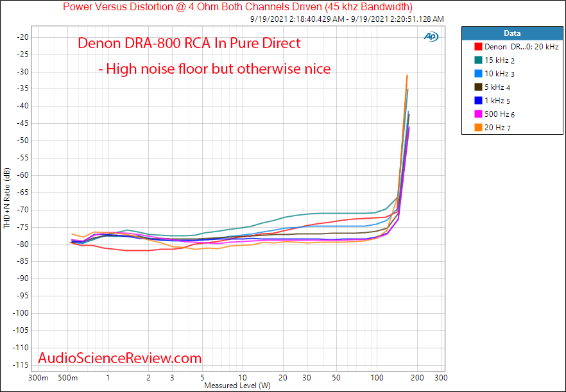566x392 pixels.
Task: Select the '500m' tick on the horizontal axis
Action: [x=68, y=378]
